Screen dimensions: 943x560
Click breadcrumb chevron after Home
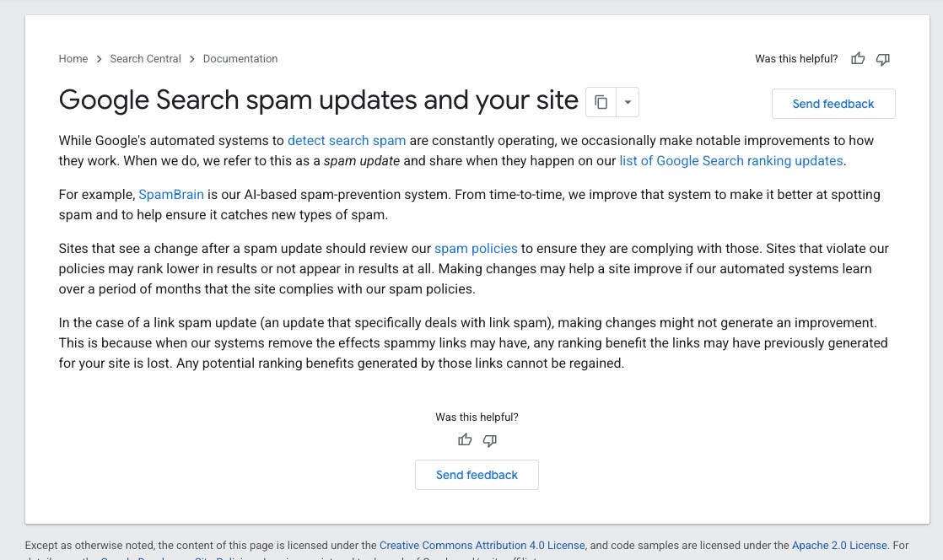pyautogui.click(x=99, y=59)
